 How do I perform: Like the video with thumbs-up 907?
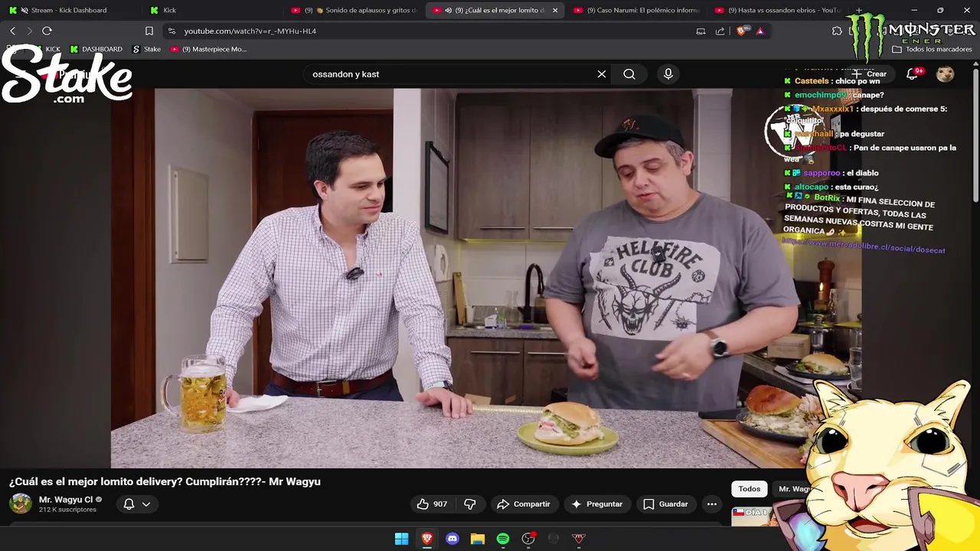432,504
